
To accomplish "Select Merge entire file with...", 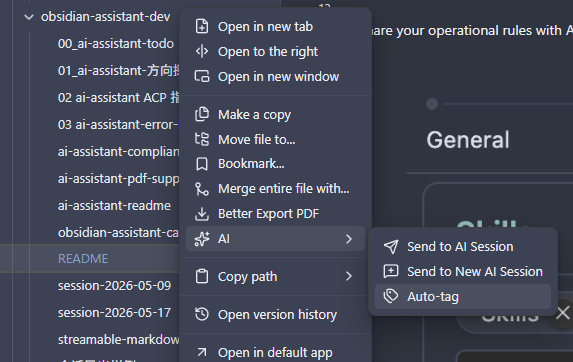I will 276,189.
